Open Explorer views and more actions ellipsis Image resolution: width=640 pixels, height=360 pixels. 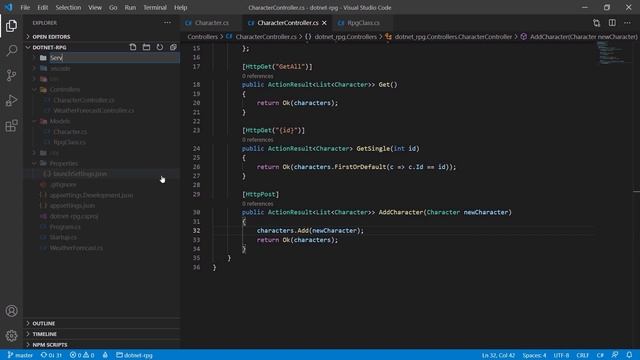tap(167, 23)
